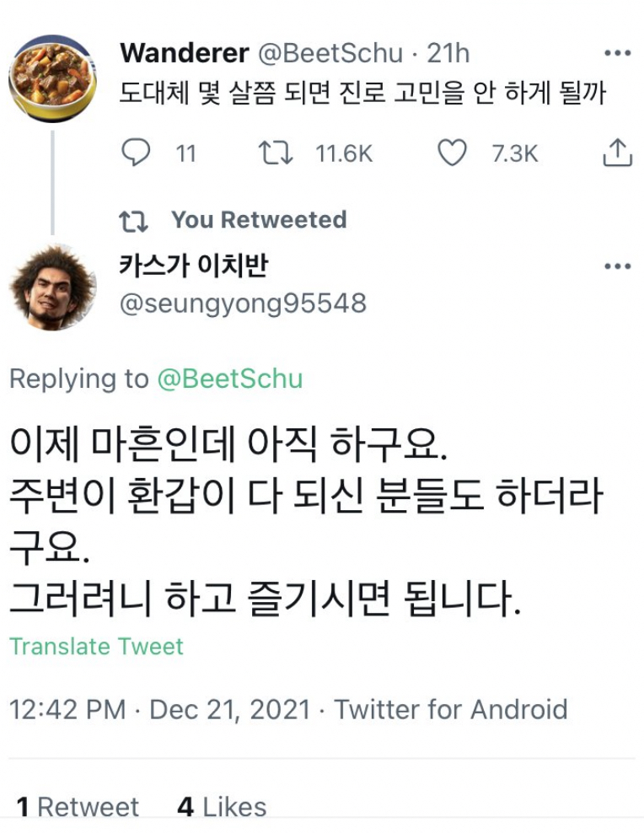Click the Wanderer display name

[x=181, y=52]
